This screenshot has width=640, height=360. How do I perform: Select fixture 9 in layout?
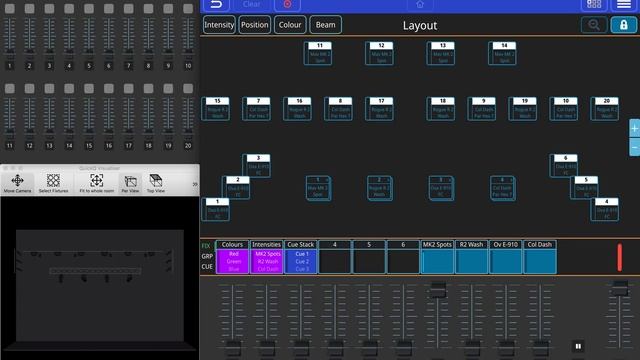[482, 109]
